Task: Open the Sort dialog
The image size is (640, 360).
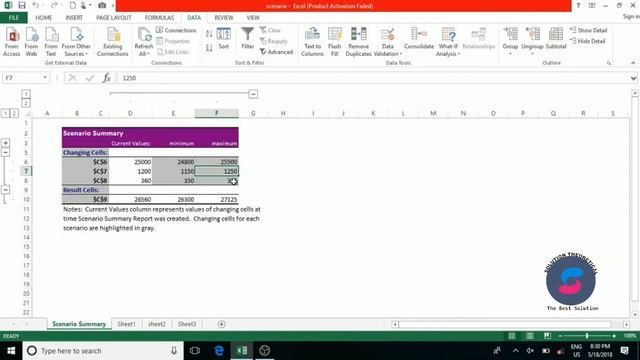Action: tap(224, 39)
